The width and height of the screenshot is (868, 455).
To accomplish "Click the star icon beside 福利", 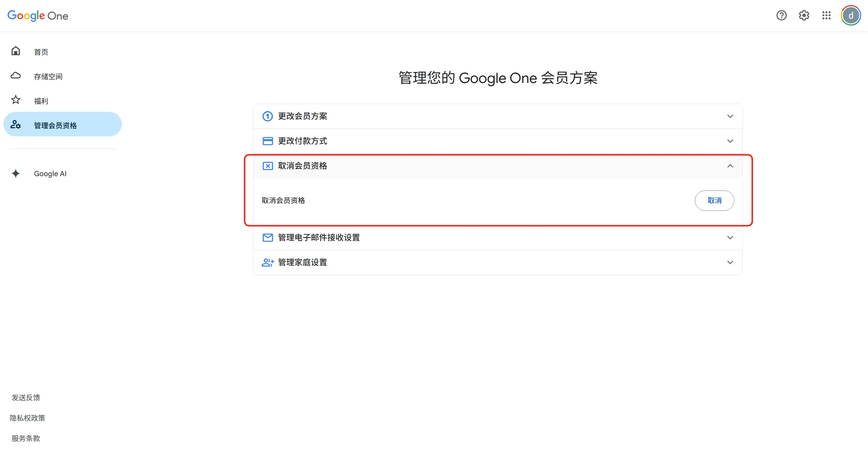I will 16,100.
